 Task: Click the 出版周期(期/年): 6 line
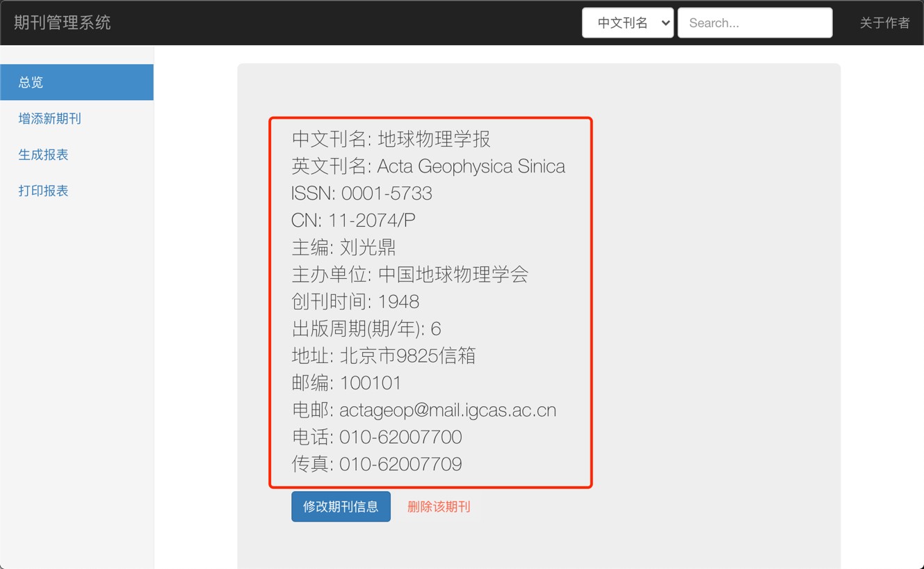[x=366, y=329]
